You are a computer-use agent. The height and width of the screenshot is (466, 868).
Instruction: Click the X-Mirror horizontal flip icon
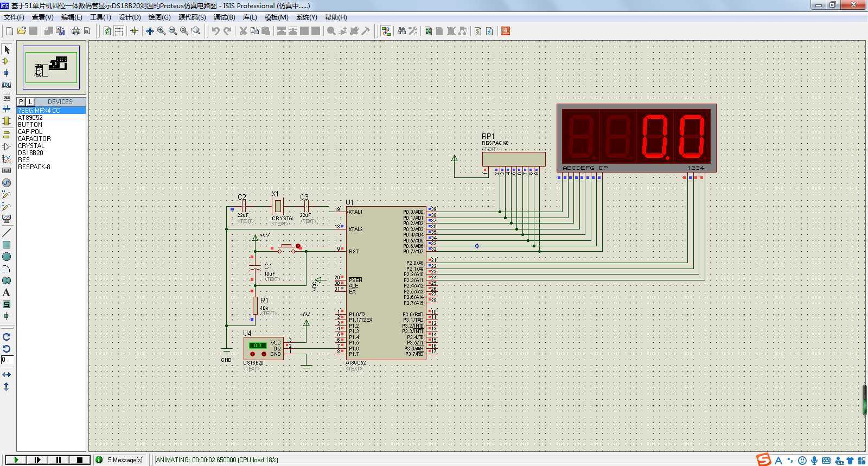tap(7, 374)
